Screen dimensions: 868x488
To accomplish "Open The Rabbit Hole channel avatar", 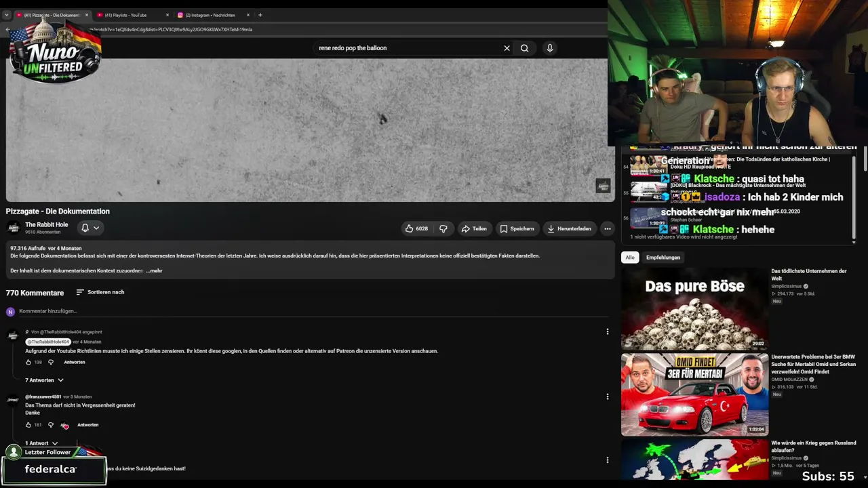I will 13,228.
